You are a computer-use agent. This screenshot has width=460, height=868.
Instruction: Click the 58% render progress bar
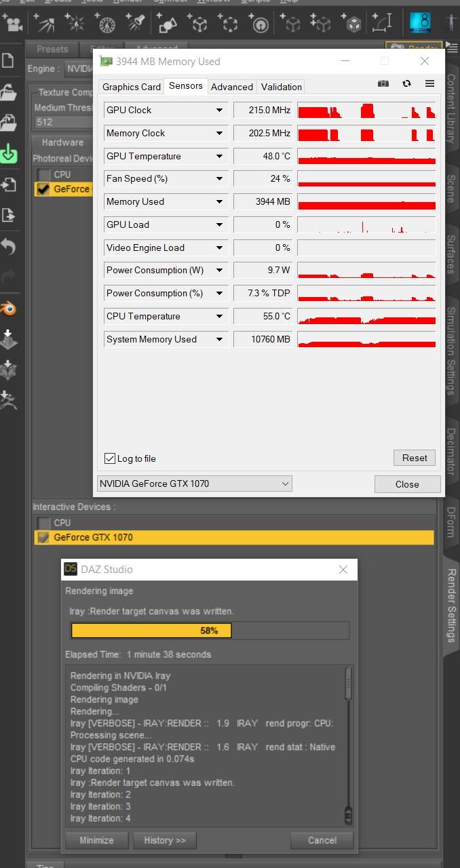point(210,631)
